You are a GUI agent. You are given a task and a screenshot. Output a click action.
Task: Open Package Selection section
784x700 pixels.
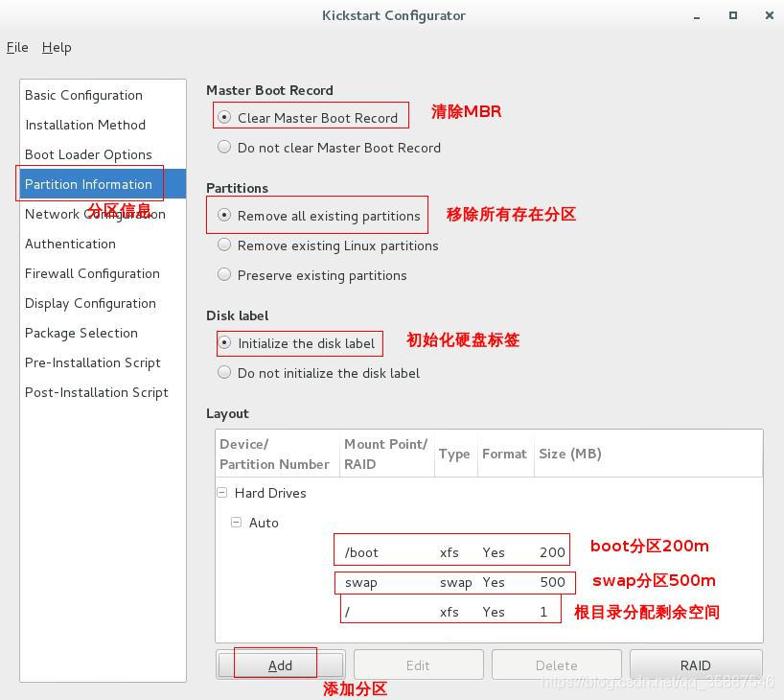click(x=103, y=333)
